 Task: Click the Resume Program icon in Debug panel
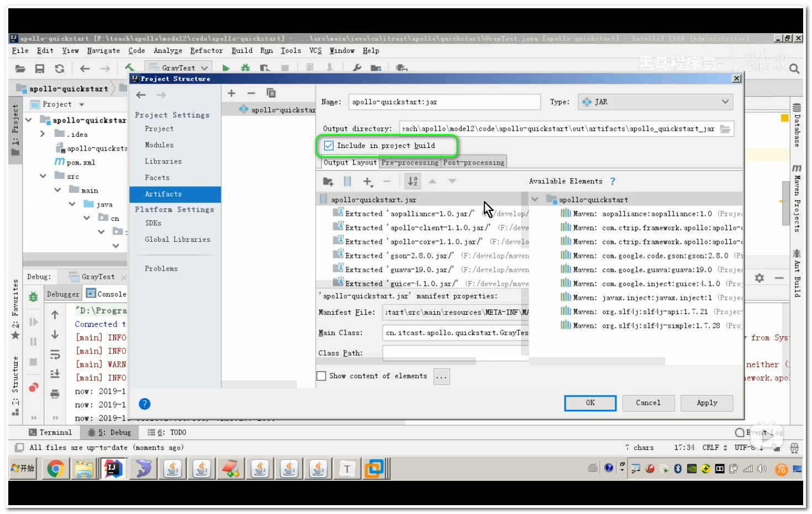click(33, 322)
